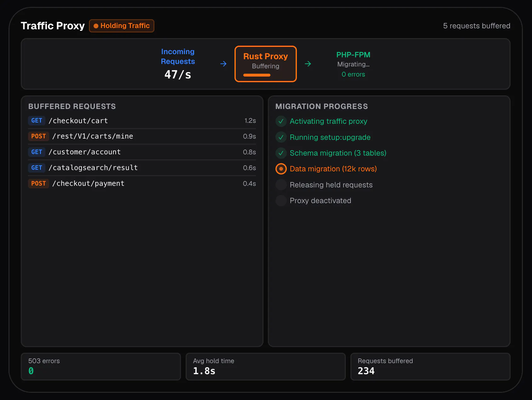Screen dimensions: 532x400
Task: Click the 234 requests buffered value
Action: [x=366, y=371]
